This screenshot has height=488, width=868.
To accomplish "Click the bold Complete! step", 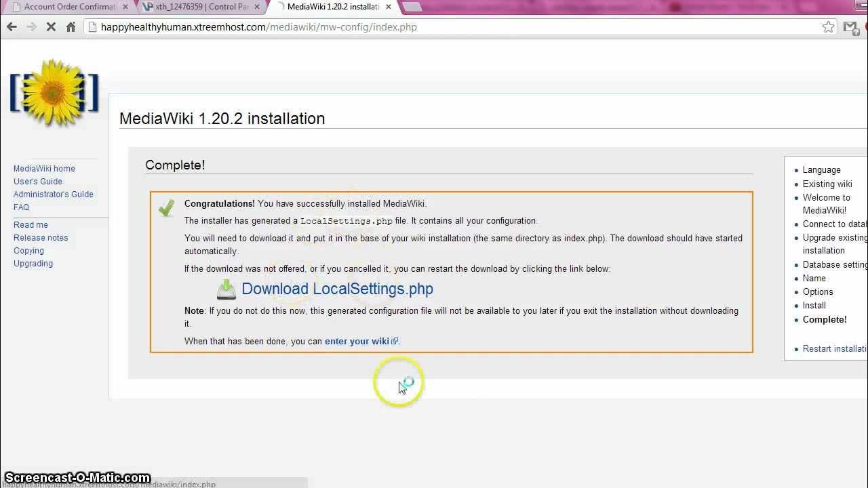I will click(825, 320).
